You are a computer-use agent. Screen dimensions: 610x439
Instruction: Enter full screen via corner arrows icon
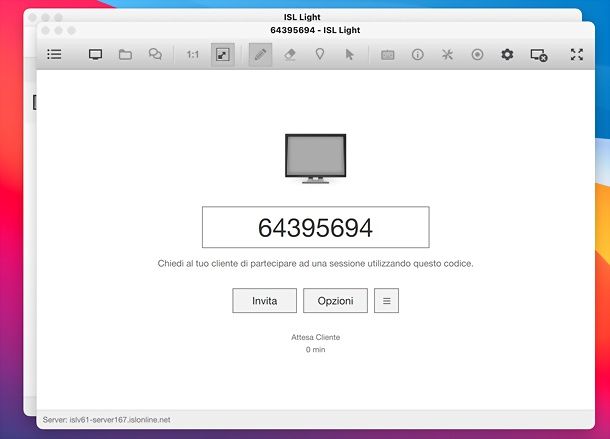[577, 54]
